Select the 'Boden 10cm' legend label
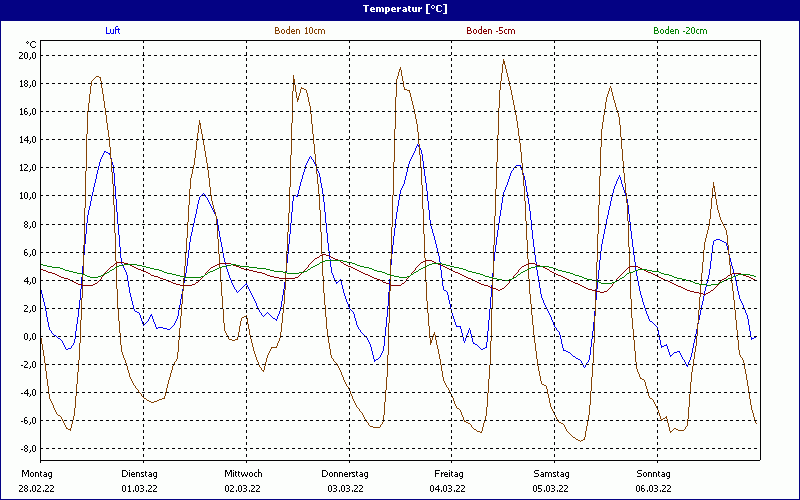Image resolution: width=800 pixels, height=500 pixels. (300, 31)
